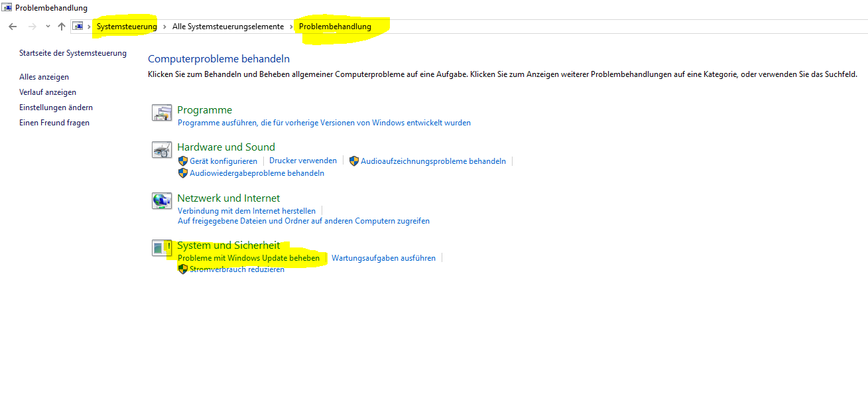
Task: Click shield icon beside Gerät konfigurieren
Action: tap(183, 161)
